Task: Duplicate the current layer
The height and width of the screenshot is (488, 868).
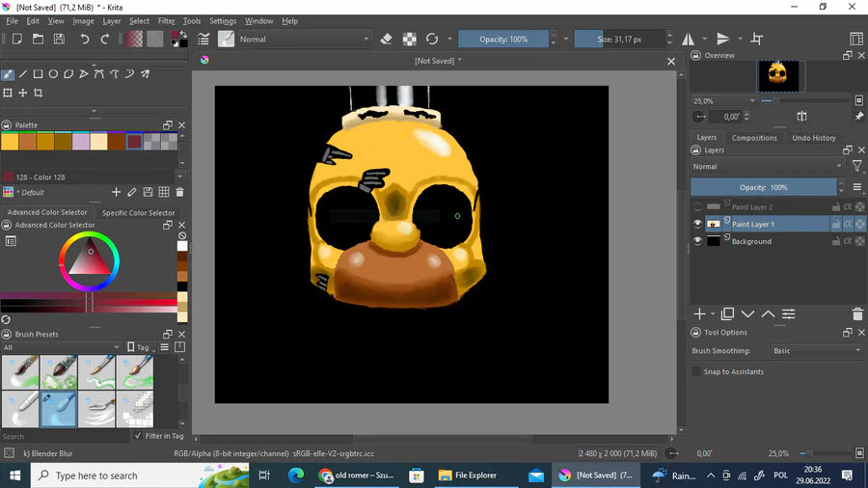Action: pos(727,314)
